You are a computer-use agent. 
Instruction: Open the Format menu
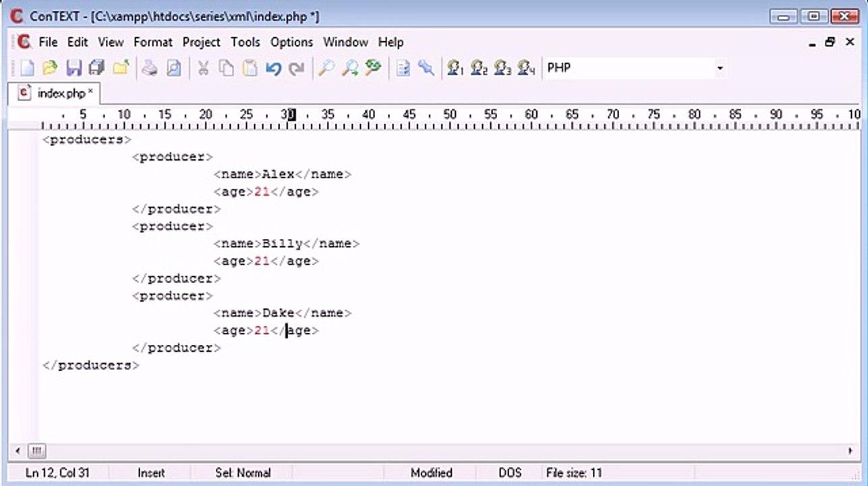153,42
